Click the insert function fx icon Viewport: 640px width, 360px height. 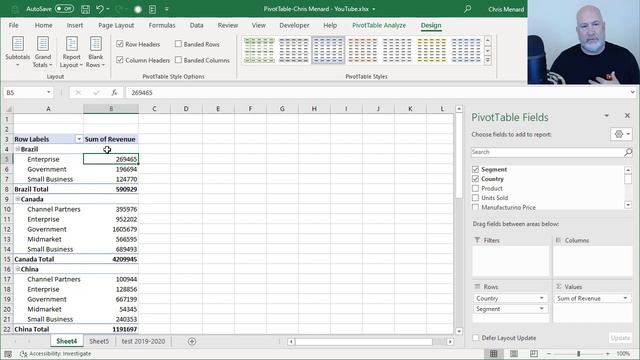114,93
